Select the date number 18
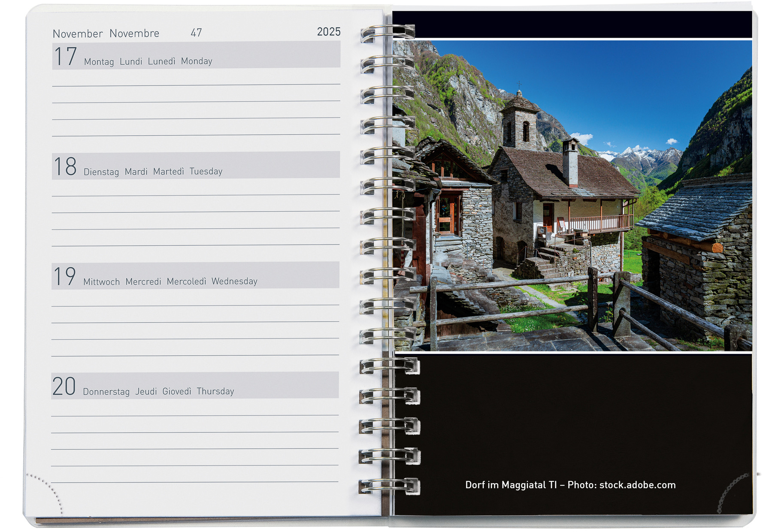 [x=65, y=166]
